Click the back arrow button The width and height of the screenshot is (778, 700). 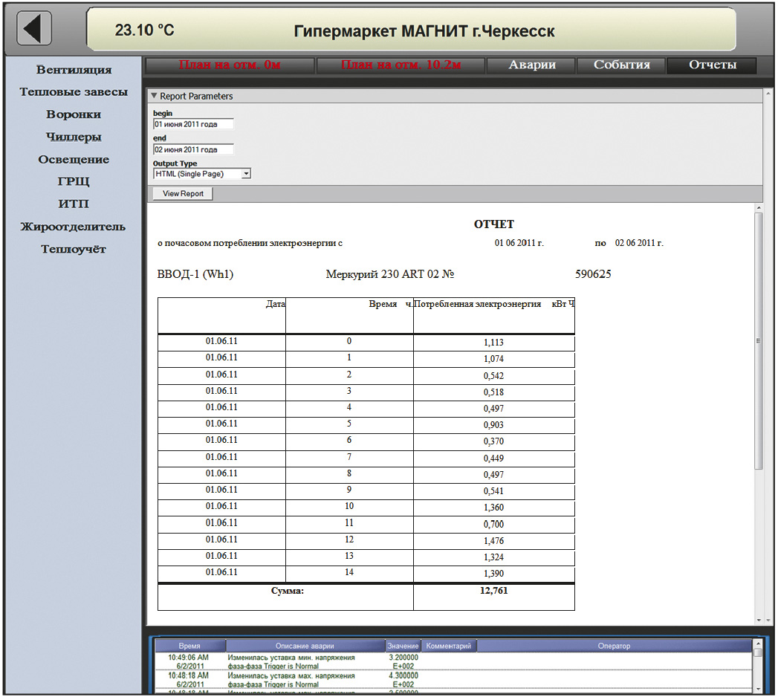coord(33,29)
